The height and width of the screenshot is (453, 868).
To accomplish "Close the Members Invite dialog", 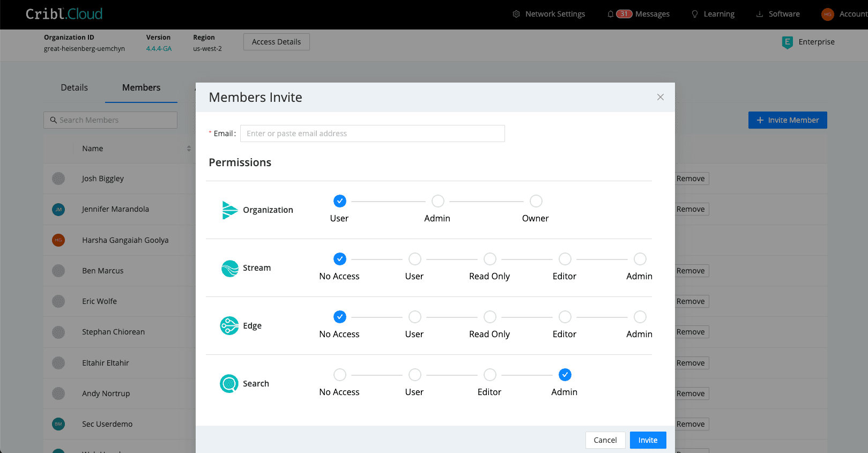I will click(660, 97).
